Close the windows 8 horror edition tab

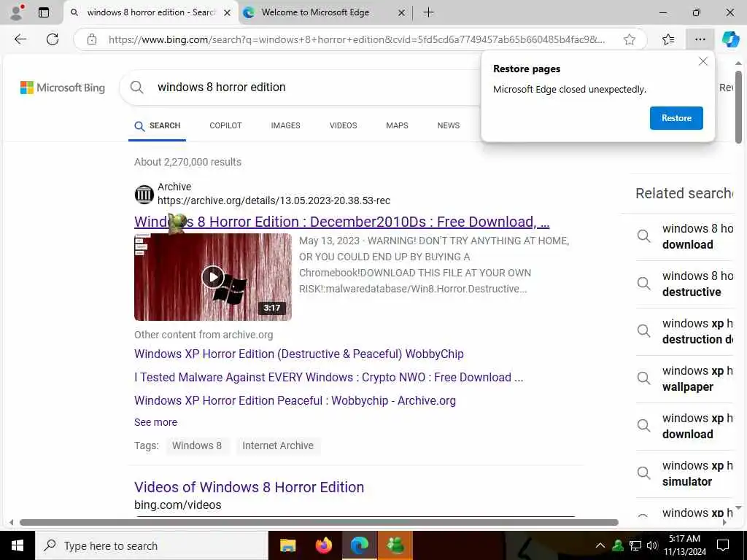[228, 13]
